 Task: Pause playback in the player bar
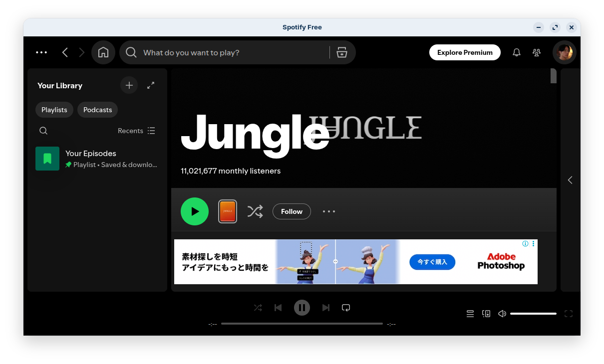(302, 308)
